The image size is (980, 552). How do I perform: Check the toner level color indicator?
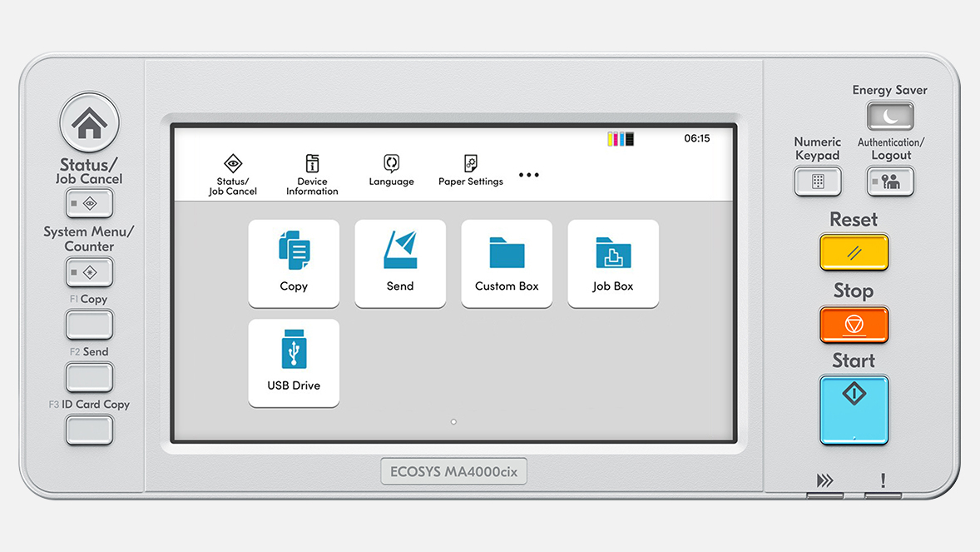[621, 139]
